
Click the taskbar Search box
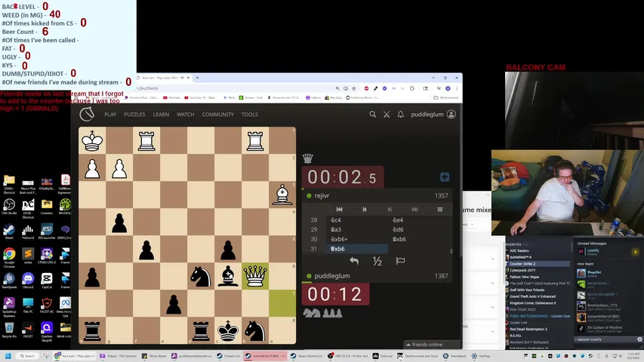(27, 356)
